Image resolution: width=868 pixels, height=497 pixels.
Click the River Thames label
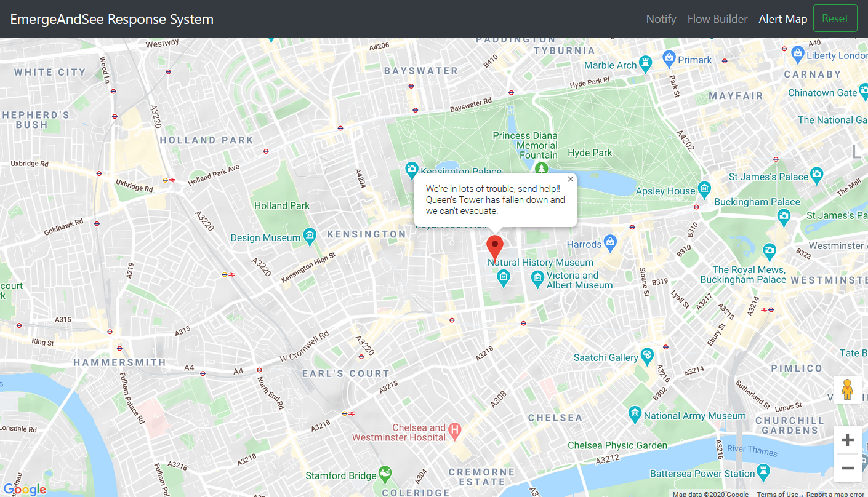(752, 450)
